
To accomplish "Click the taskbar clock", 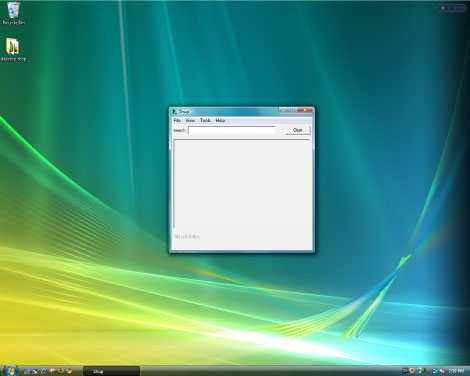I will (456, 371).
